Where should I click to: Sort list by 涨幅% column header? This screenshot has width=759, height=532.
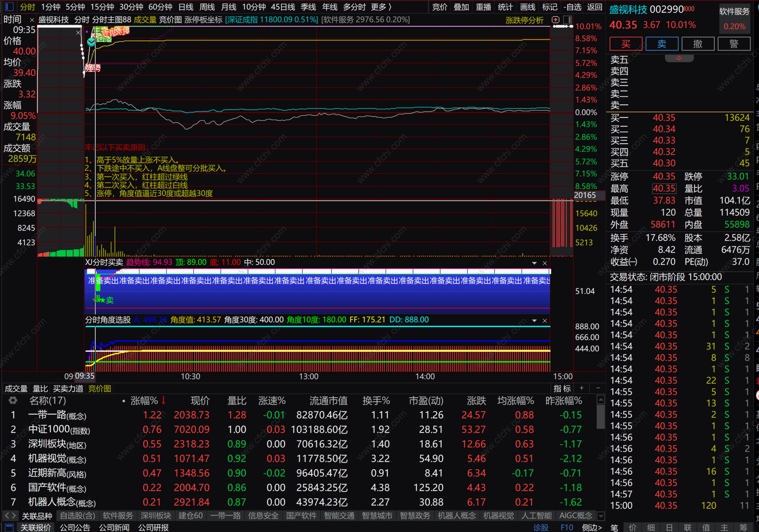point(144,401)
